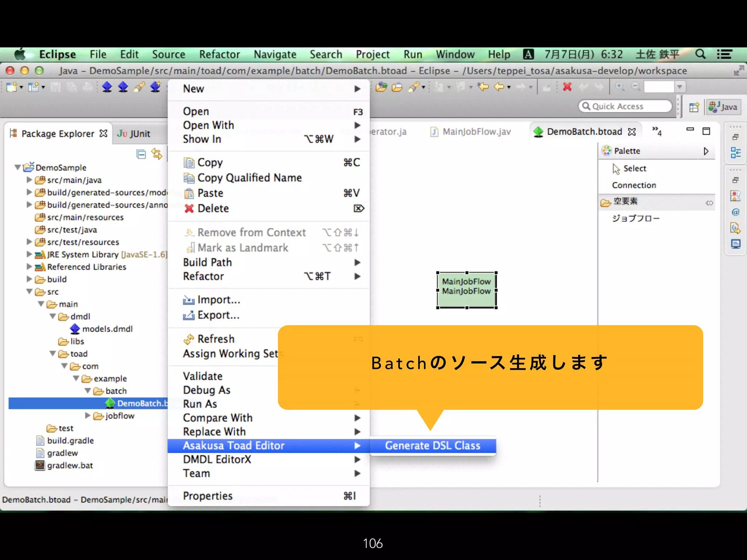
Task: Select the models.dmdl file
Action: [101, 329]
